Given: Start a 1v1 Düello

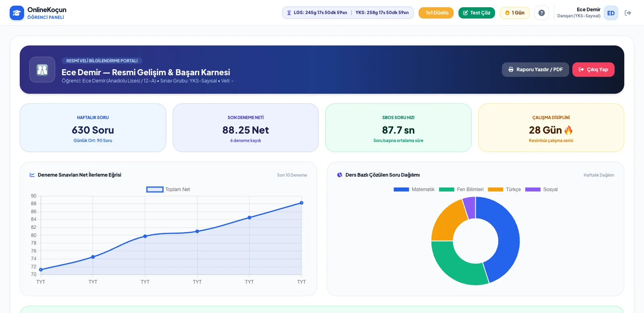Looking at the screenshot, I should coord(436,13).
